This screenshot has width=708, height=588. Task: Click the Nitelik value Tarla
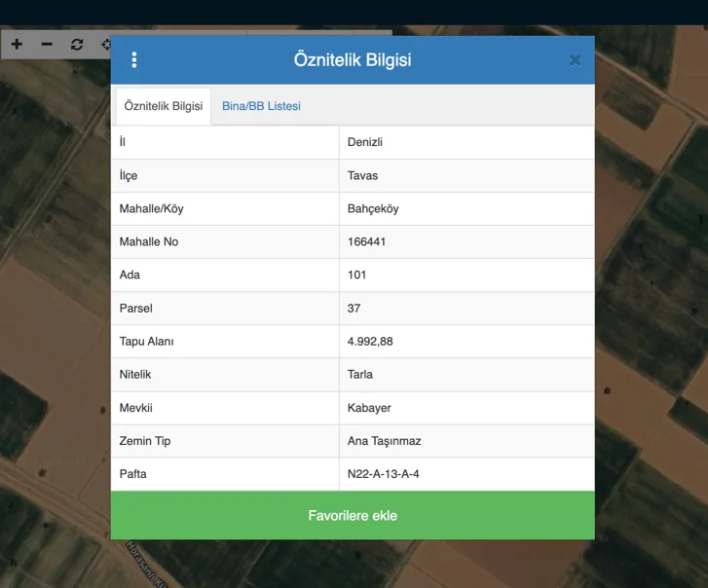tap(360, 374)
